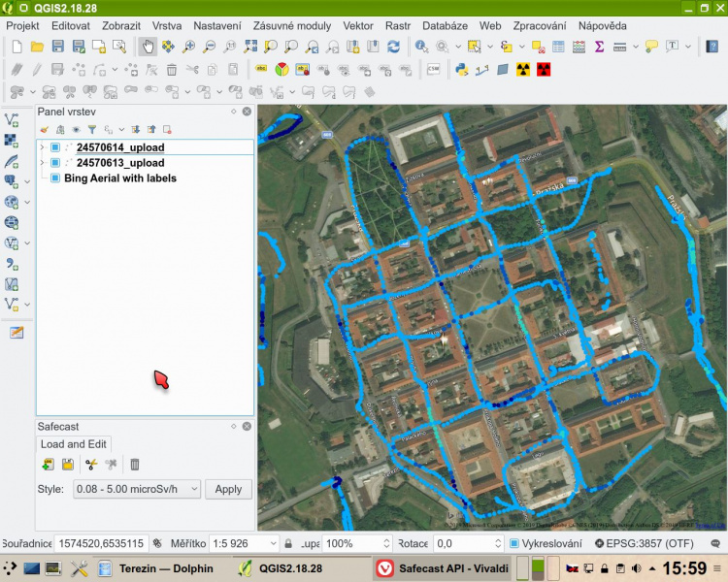The image size is (728, 582).
Task: Click the Safecast save layer icon
Action: 68,464
